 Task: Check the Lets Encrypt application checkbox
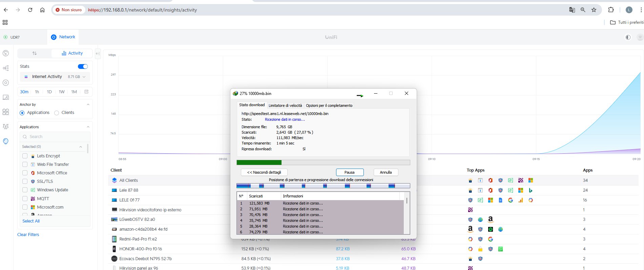click(x=25, y=156)
